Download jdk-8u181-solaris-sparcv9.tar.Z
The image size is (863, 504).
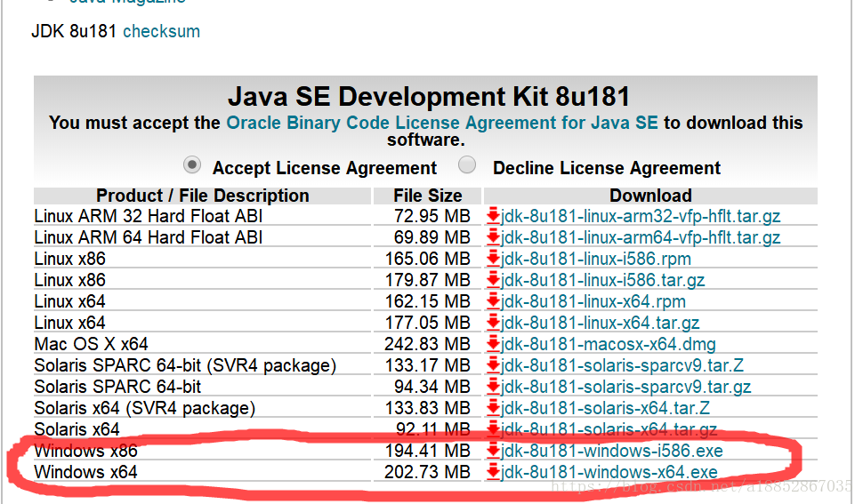pyautogui.click(x=623, y=365)
